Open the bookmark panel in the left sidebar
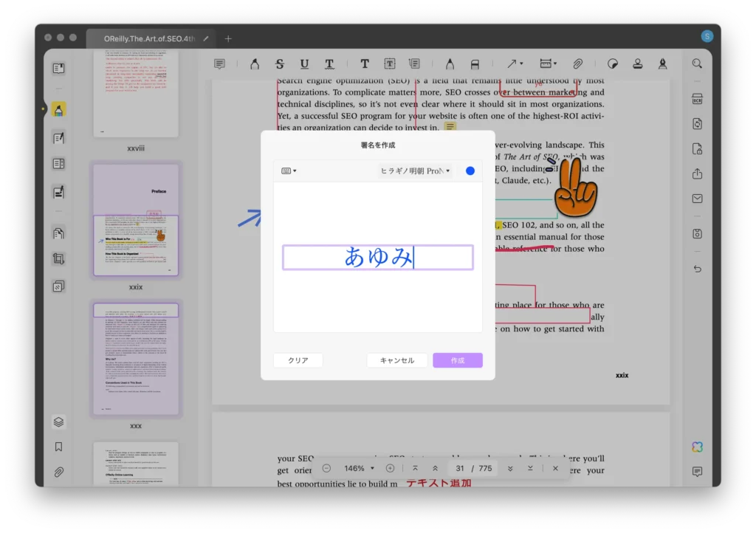Screen dimensions: 756x533 (x=58, y=447)
